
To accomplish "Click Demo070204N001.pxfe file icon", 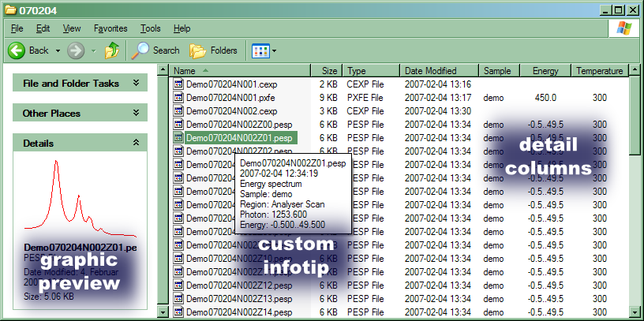I will (178, 98).
